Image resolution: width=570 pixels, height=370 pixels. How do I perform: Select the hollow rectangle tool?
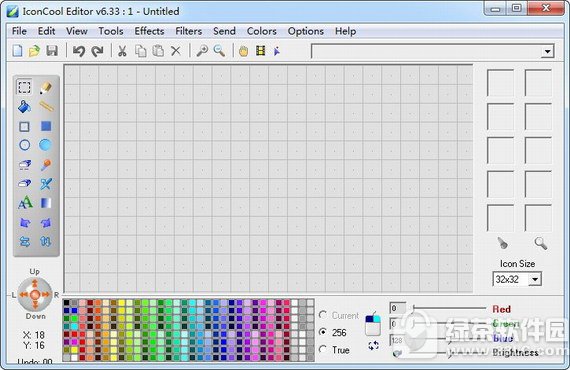[x=24, y=126]
